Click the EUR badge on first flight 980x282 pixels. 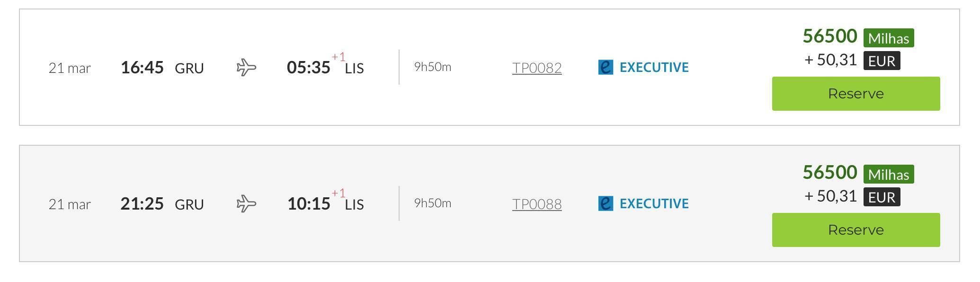point(882,61)
